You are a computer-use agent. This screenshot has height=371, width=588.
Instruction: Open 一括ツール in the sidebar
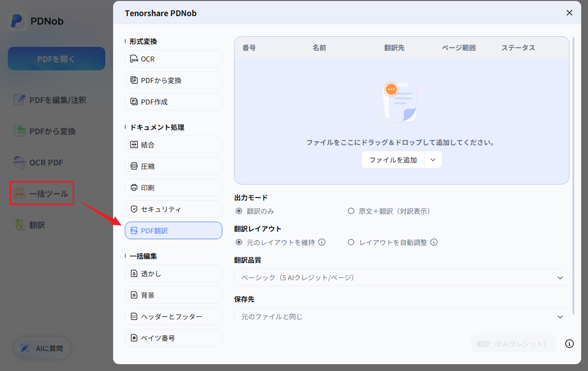(x=42, y=194)
